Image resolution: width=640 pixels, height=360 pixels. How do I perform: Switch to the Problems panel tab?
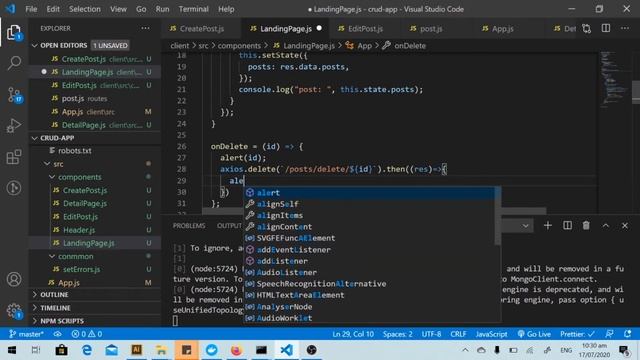(x=189, y=226)
